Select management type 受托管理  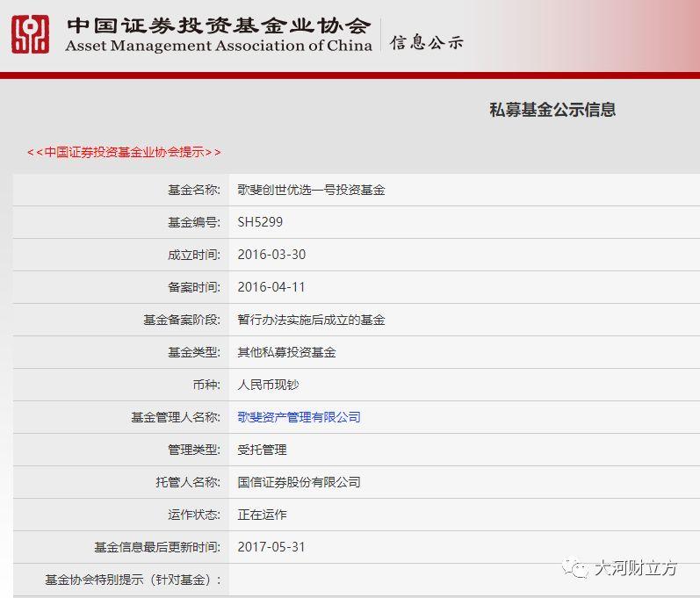point(262,450)
